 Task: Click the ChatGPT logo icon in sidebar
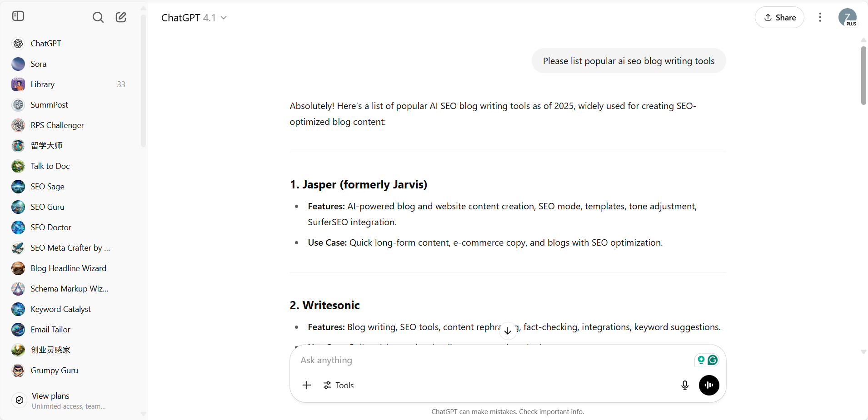[18, 44]
